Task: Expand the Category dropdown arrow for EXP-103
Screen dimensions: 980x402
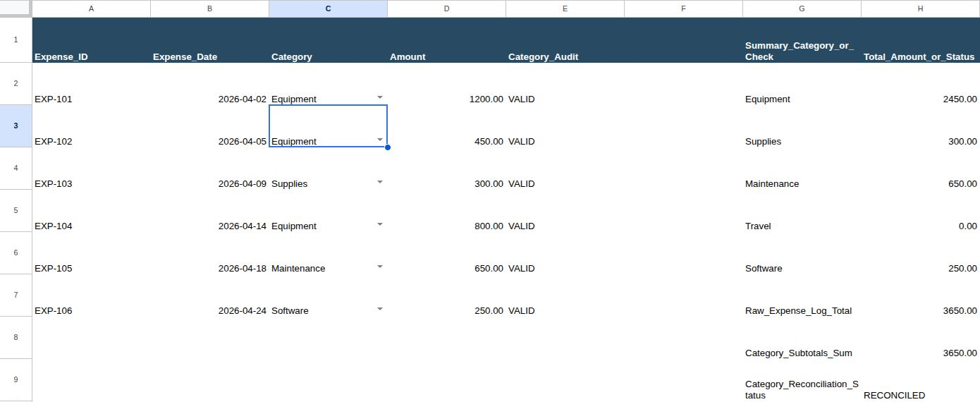Action: tap(379, 181)
